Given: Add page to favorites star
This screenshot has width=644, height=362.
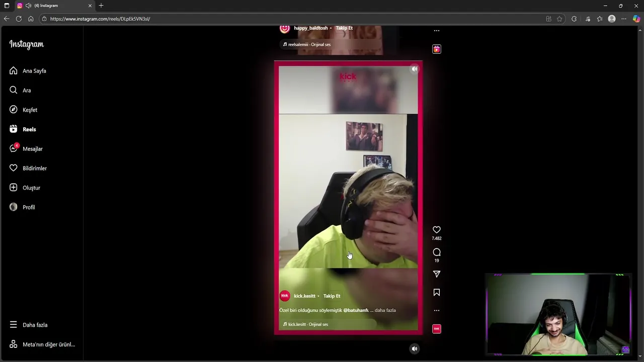Looking at the screenshot, I should tap(559, 19).
